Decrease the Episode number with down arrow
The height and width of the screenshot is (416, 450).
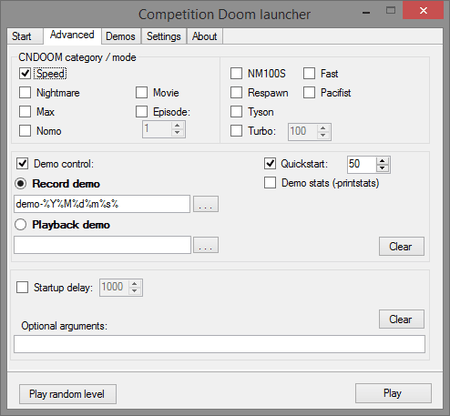point(177,133)
